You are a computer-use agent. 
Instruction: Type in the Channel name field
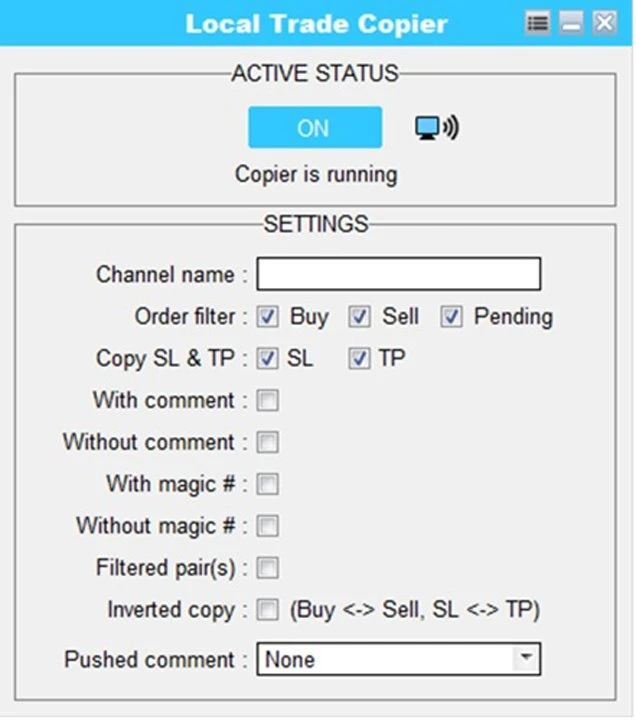398,274
